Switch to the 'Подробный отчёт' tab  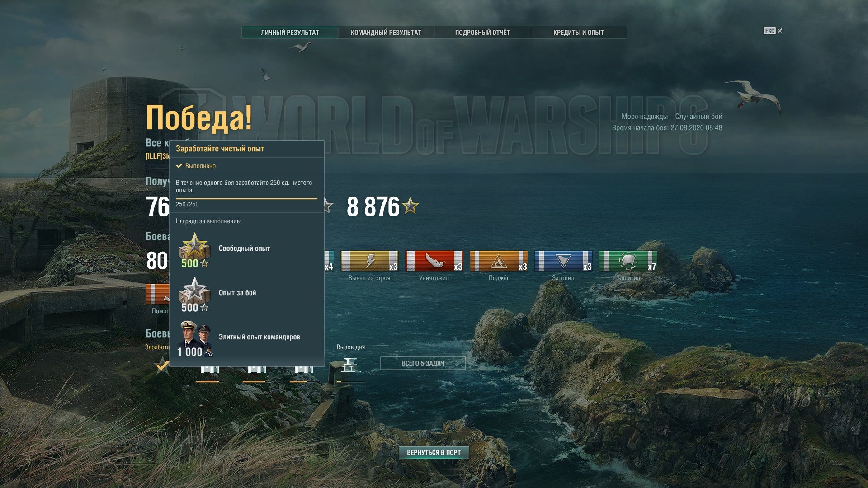tap(482, 33)
